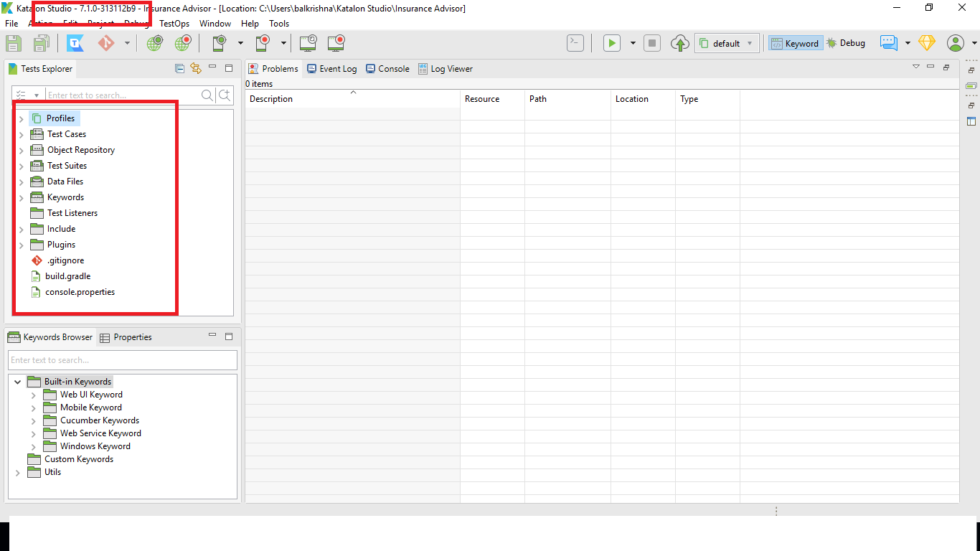The width and height of the screenshot is (980, 551).
Task: Launch the Spy Mobile tool
Action: click(220, 43)
